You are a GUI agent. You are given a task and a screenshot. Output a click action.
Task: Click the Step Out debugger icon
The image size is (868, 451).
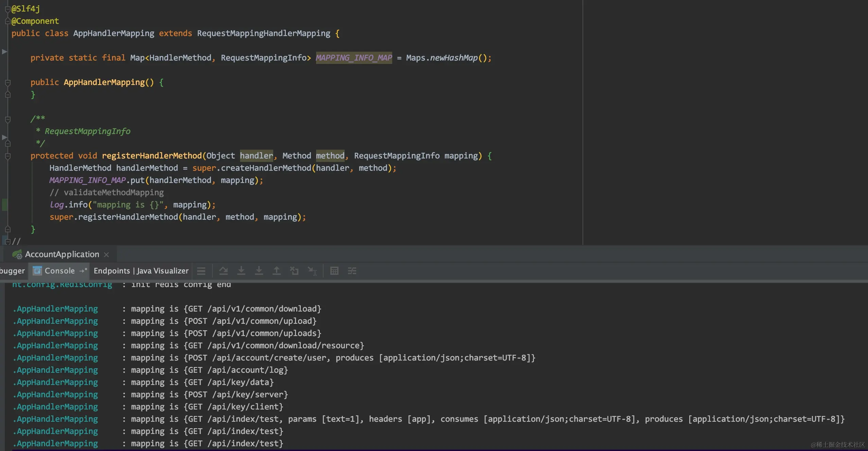(277, 271)
